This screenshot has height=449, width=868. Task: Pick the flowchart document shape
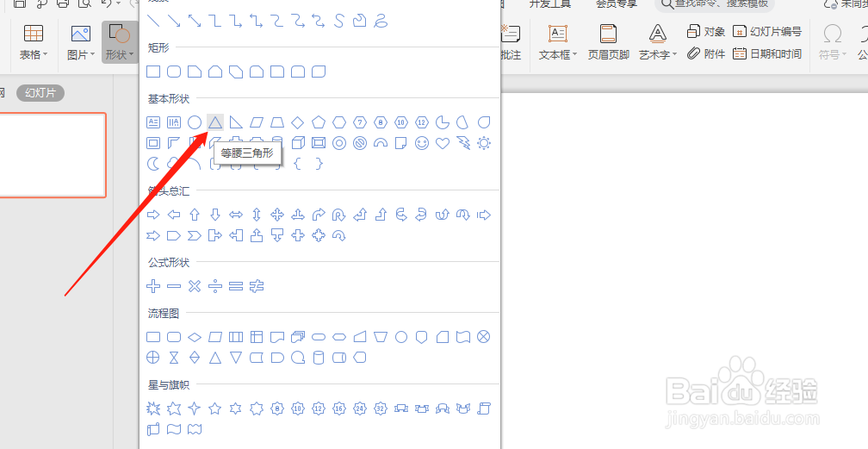click(277, 336)
